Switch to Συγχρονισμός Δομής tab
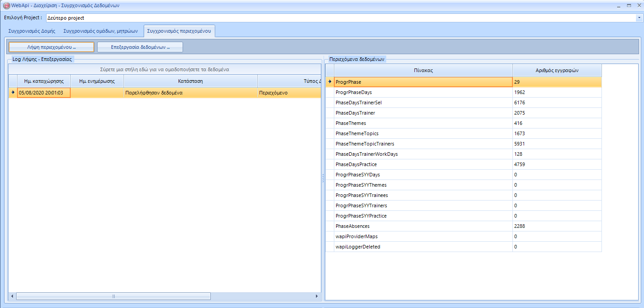This screenshot has width=644, height=308. click(x=32, y=31)
